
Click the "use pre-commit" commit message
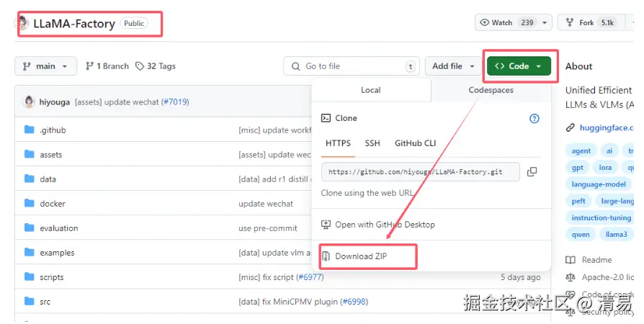pos(268,228)
